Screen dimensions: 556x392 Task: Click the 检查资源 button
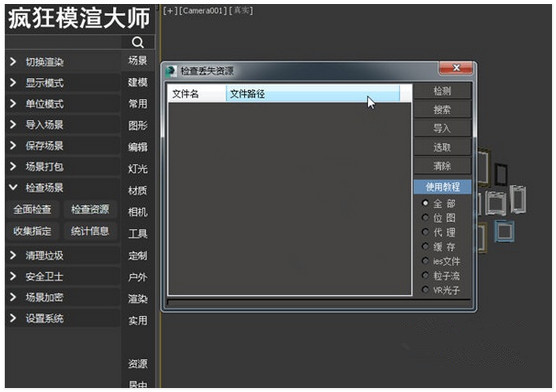(x=90, y=209)
